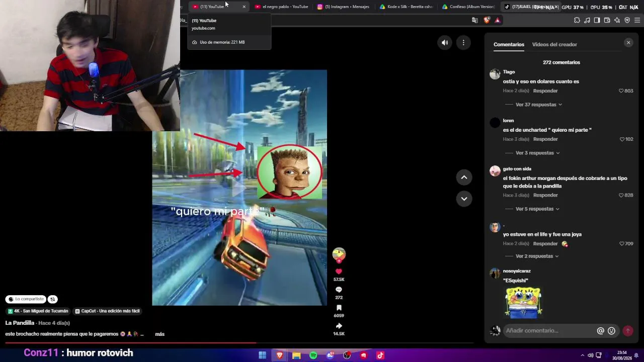Open the browser extensions puzzle icon
This screenshot has width=644, height=362.
(577, 20)
